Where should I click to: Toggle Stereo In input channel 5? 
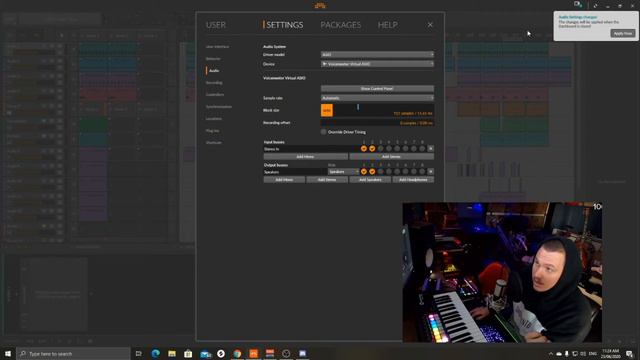(397, 149)
